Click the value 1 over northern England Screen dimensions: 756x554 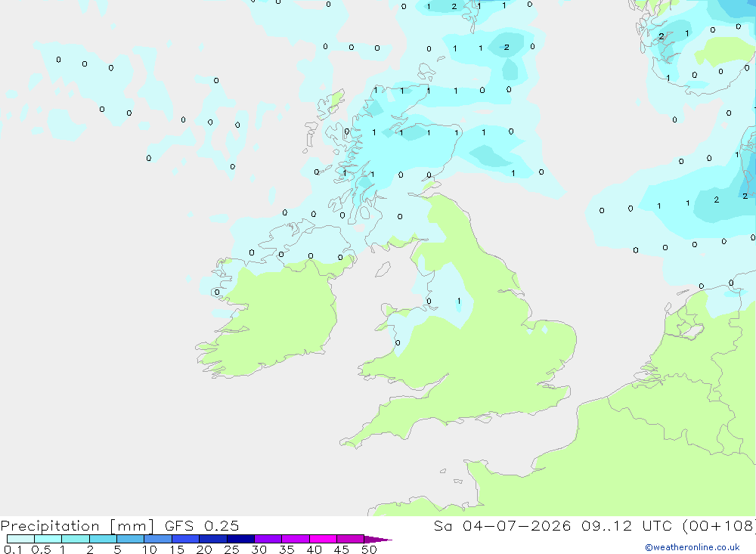click(x=459, y=301)
